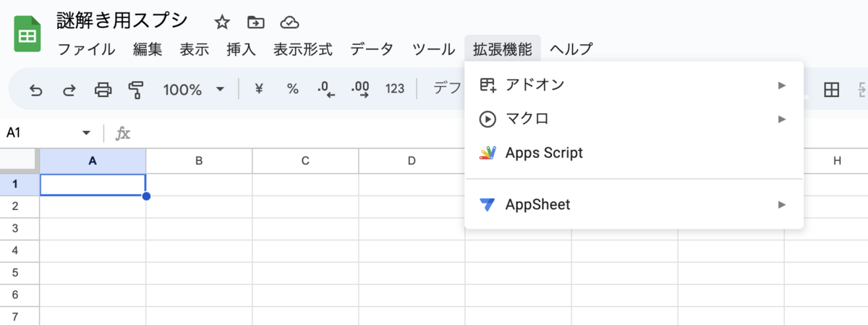Undo the last action
This screenshot has width=868, height=325.
35,90
